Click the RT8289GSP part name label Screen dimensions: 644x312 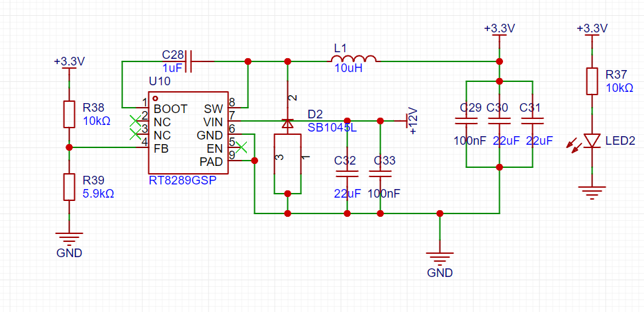pos(183,180)
